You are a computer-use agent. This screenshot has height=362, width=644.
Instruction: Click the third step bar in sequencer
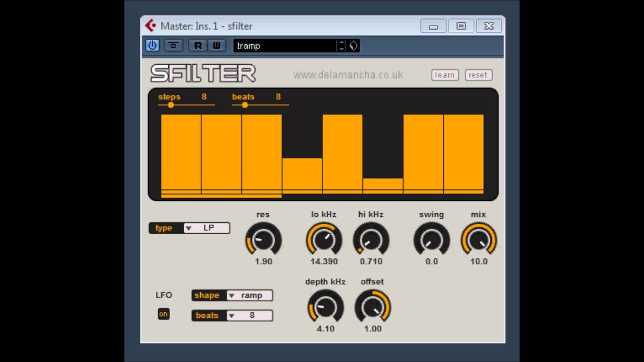point(262,154)
